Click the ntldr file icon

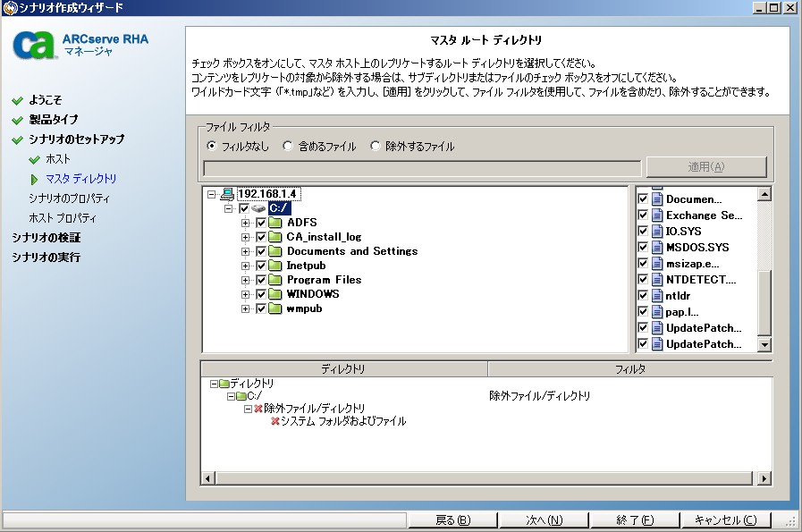click(x=657, y=296)
